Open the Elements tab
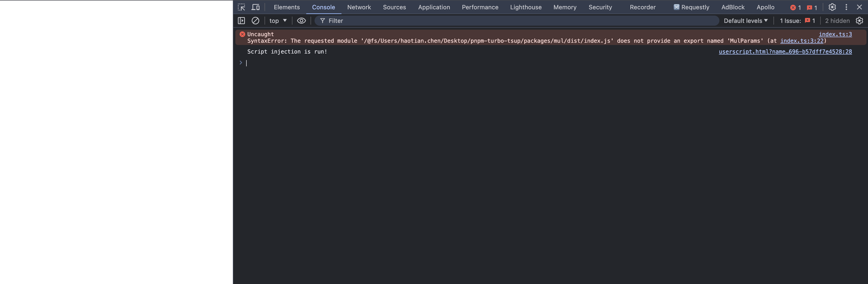Screen dimensions: 868x284 point(287,7)
